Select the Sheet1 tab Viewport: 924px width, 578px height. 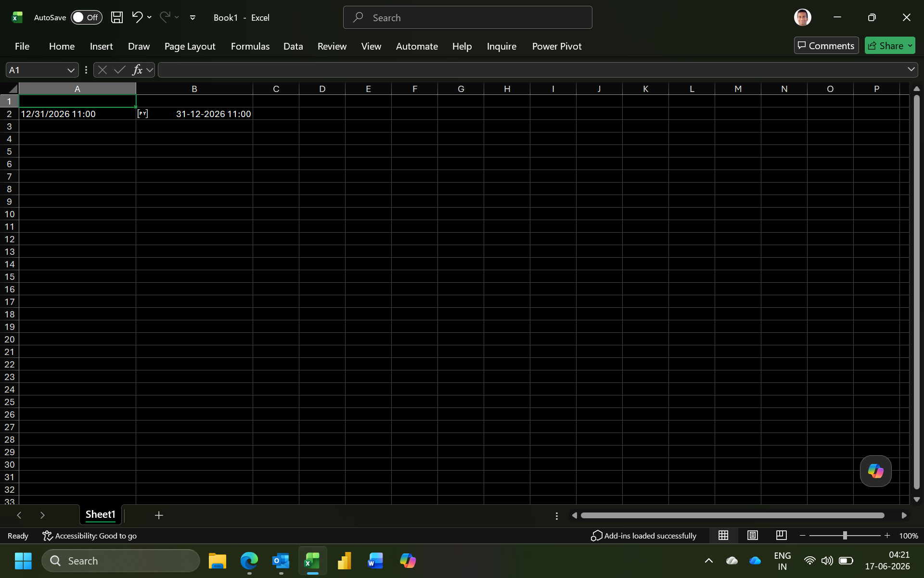click(101, 514)
